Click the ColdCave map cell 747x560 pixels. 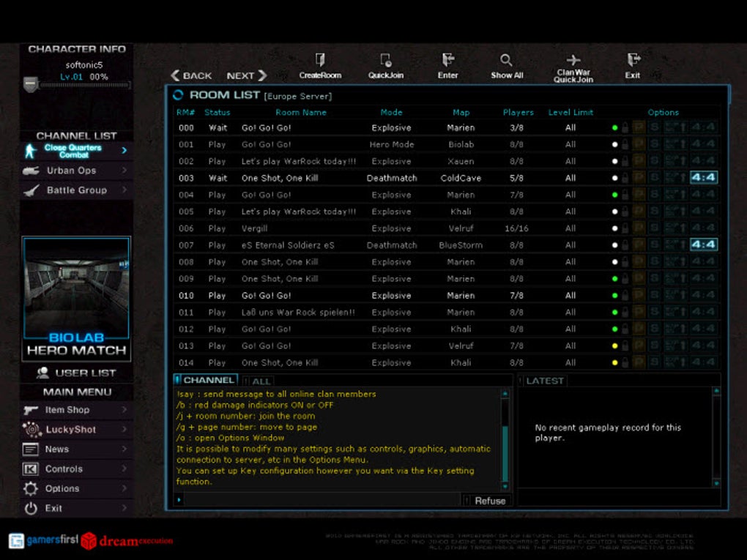[461, 178]
